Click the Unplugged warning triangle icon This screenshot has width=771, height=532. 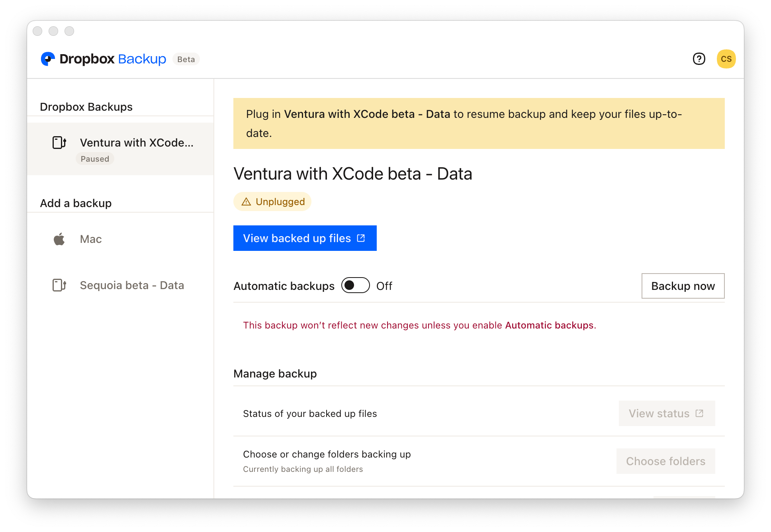point(246,202)
